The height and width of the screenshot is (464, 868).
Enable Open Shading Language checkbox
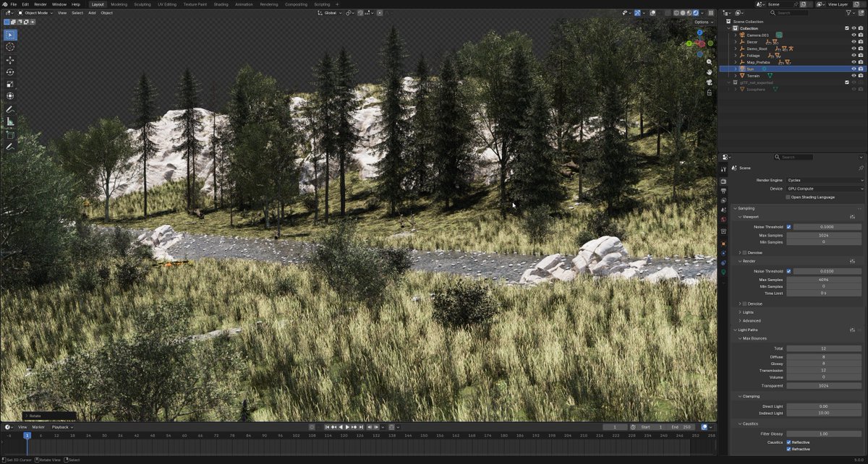[788, 197]
